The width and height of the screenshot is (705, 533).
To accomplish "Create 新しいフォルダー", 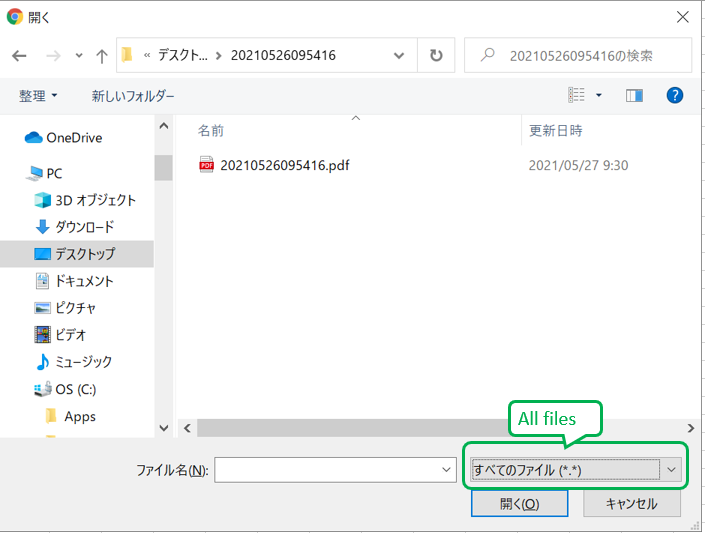I will tap(133, 96).
